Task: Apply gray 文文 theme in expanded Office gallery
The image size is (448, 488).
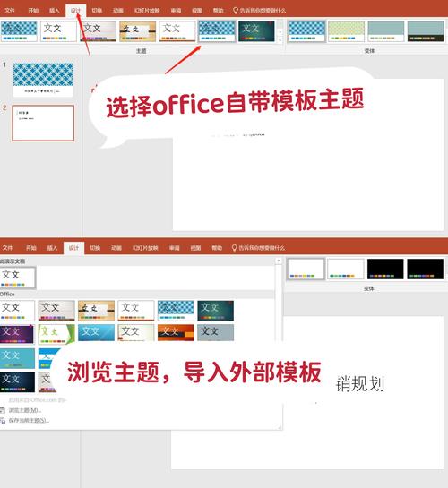Action: pyautogui.click(x=56, y=311)
